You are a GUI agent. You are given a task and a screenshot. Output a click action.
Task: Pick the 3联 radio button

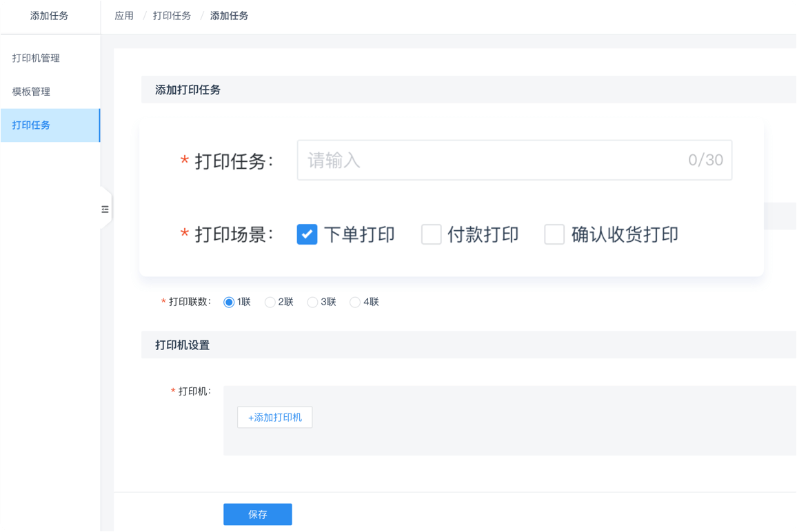pos(312,303)
